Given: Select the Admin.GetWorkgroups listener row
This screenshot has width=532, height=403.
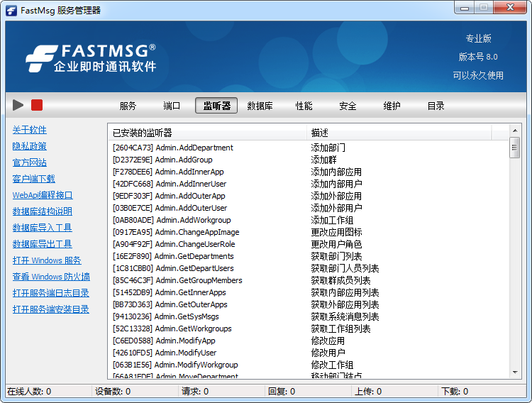Looking at the screenshot, I should [308, 329].
